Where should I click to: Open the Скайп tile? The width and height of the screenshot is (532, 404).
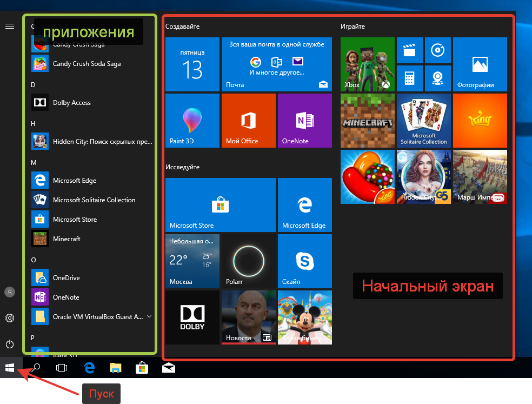[305, 261]
